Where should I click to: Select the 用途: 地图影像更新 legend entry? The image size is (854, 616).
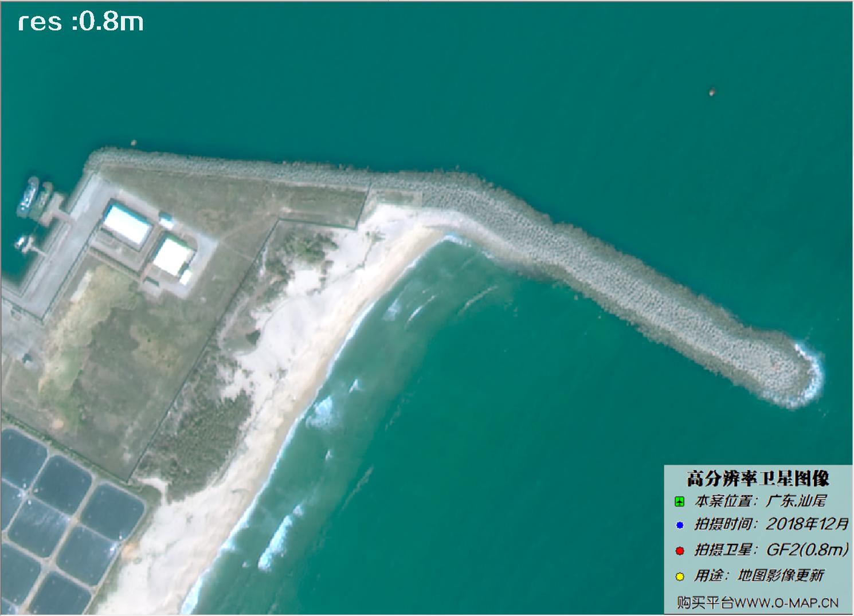pos(759,575)
